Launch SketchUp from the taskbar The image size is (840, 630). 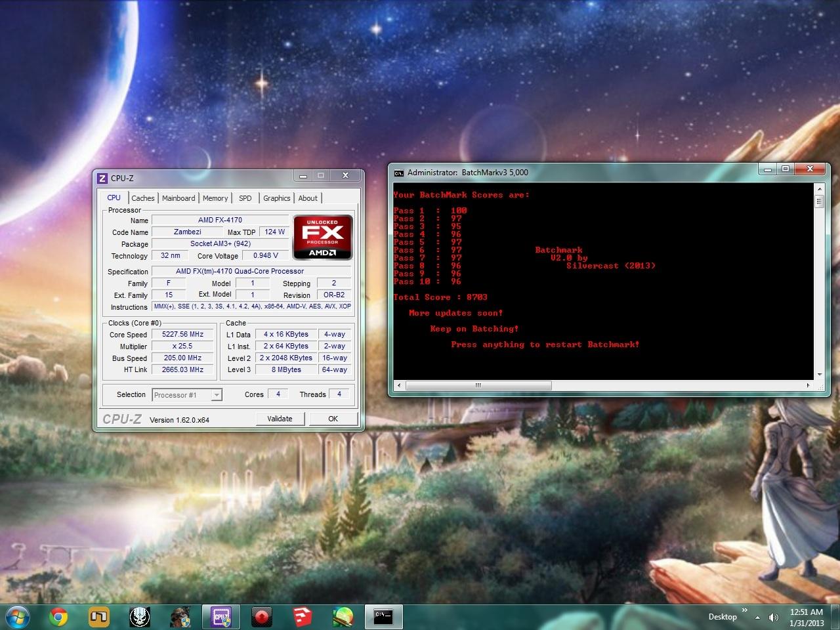(303, 617)
